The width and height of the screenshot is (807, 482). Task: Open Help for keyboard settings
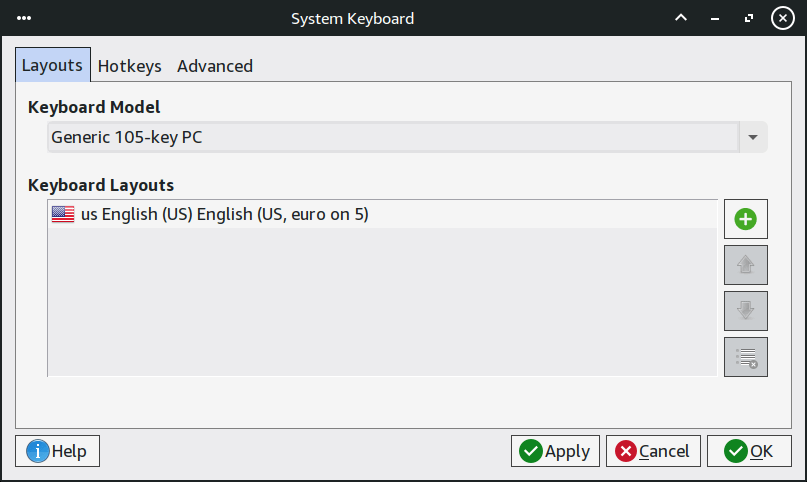point(58,451)
